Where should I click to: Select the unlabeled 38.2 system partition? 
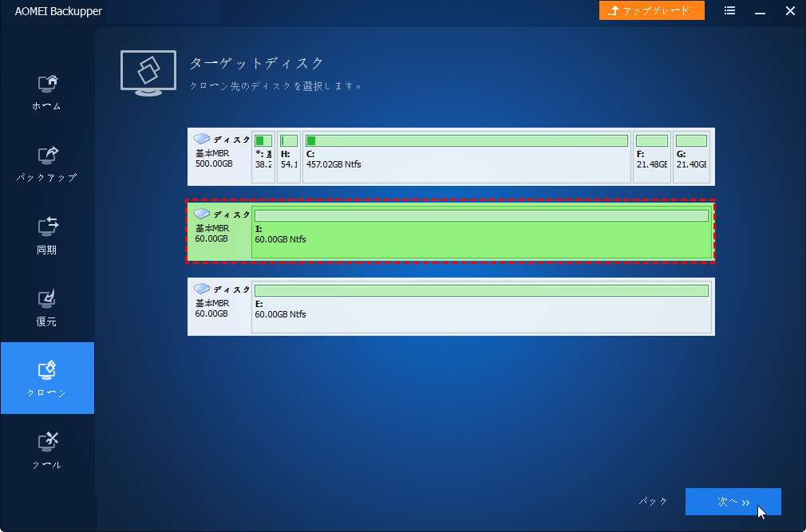263,156
